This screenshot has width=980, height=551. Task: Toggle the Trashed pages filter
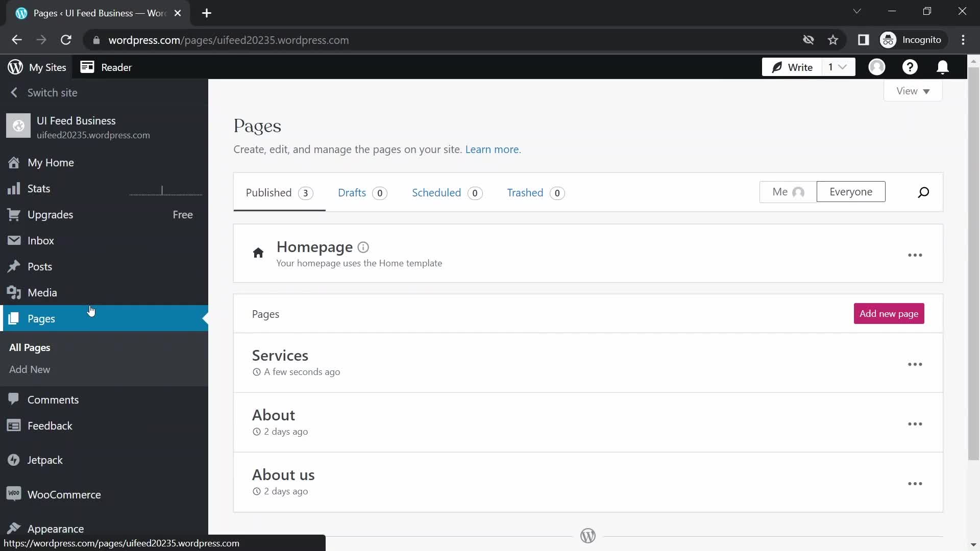click(534, 192)
